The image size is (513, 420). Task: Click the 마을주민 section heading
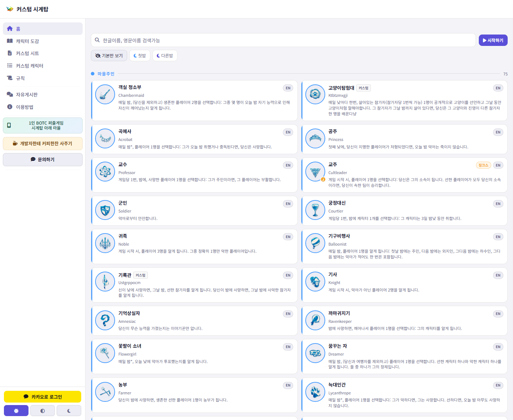pyautogui.click(x=106, y=74)
